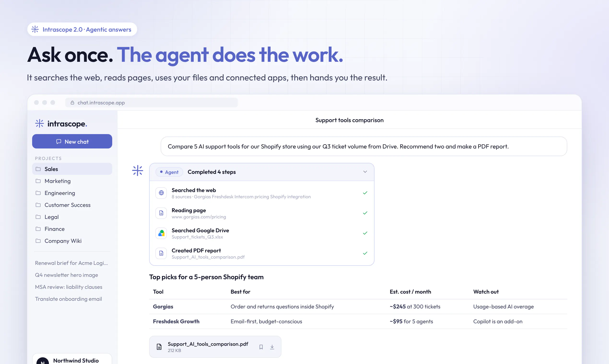Click the document icon for Created PDF report

(161, 253)
